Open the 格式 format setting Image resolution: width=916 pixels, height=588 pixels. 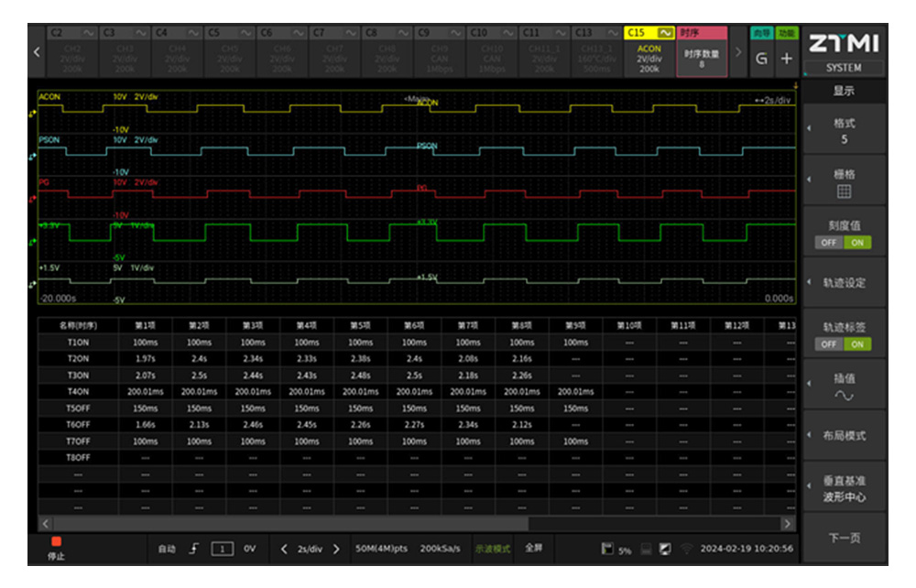[x=844, y=131]
